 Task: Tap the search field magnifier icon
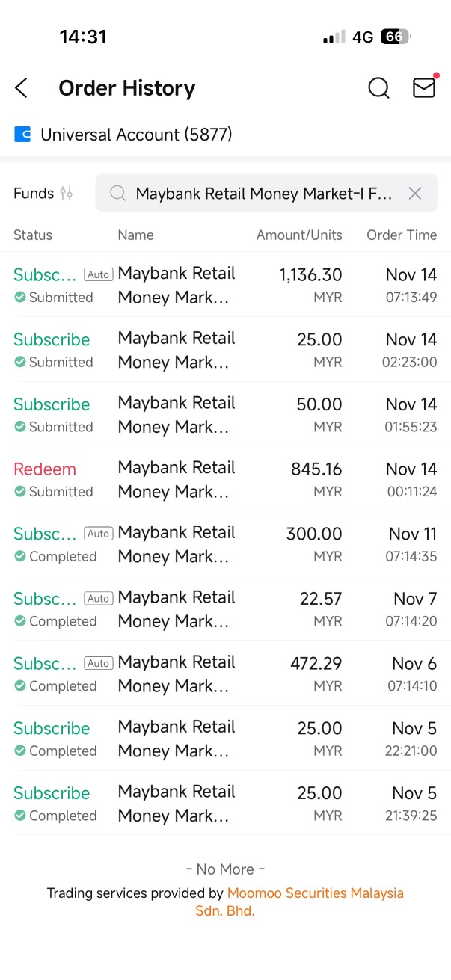pyautogui.click(x=117, y=194)
